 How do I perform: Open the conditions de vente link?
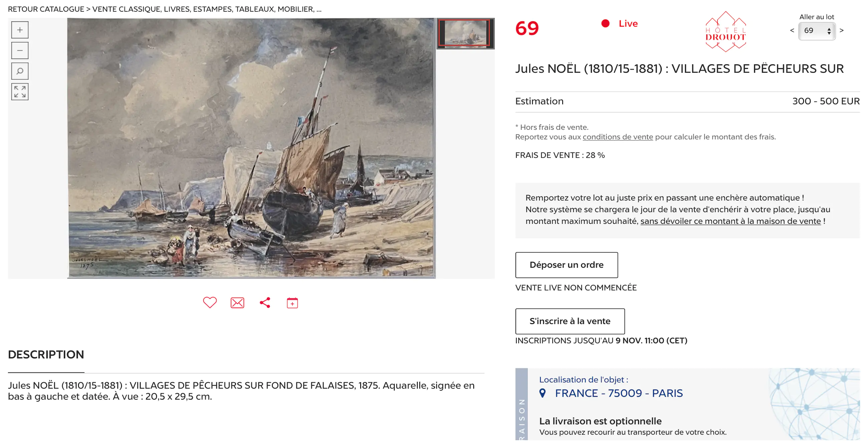[x=618, y=137]
